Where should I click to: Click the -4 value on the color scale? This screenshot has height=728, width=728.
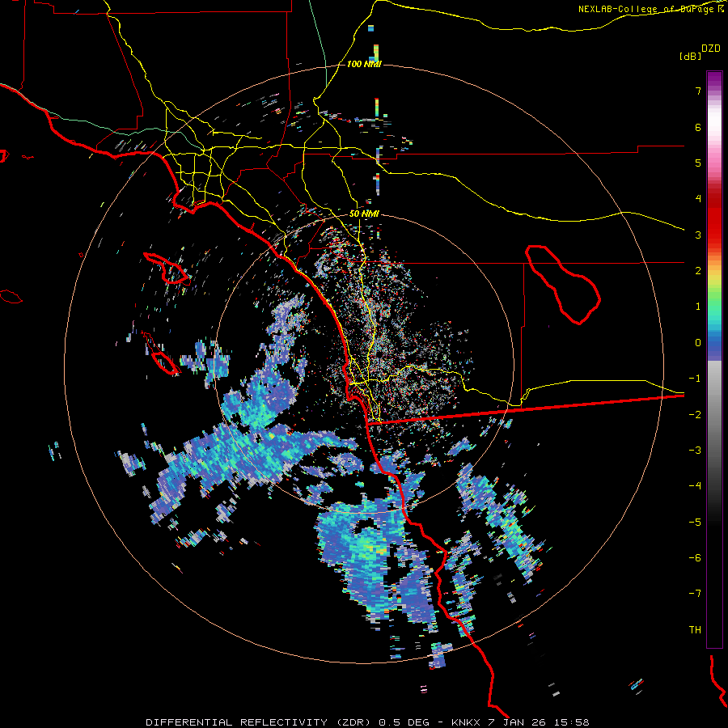(695, 486)
